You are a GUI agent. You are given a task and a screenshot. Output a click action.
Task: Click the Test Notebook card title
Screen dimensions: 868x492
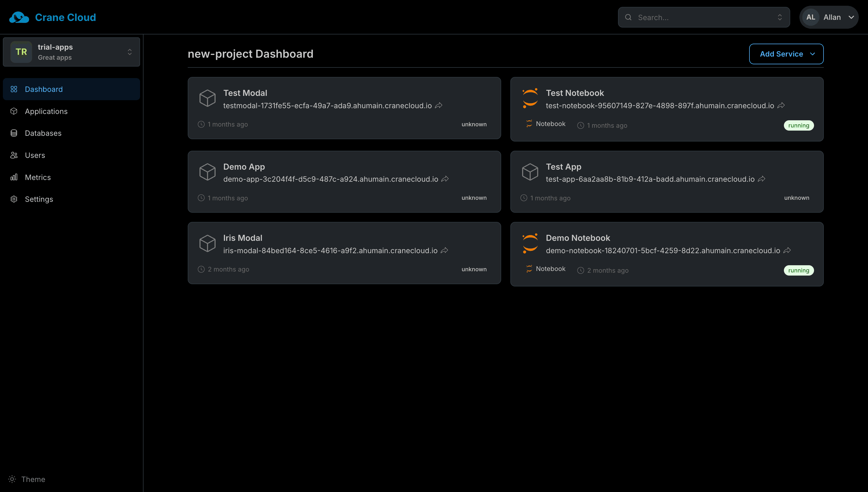click(575, 93)
